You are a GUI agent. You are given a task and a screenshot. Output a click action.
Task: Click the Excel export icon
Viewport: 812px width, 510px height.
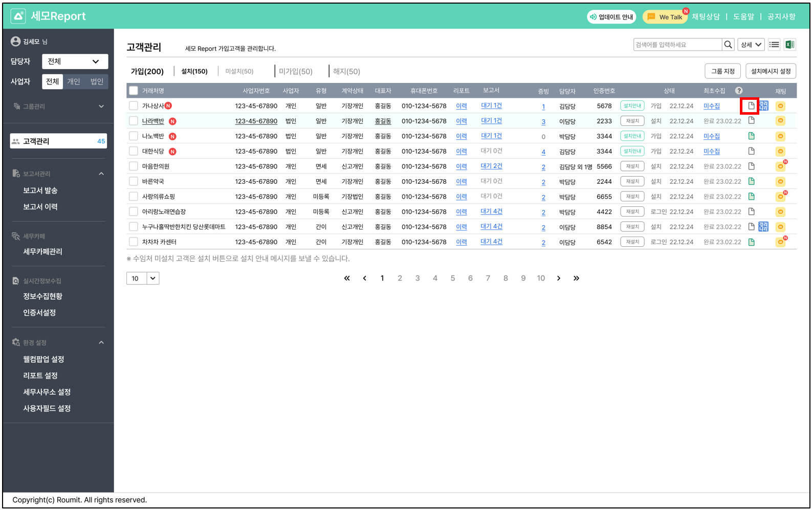coord(789,45)
